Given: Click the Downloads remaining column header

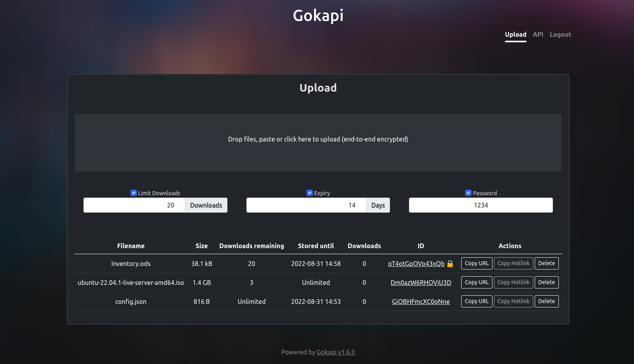Looking at the screenshot, I should click(x=252, y=246).
